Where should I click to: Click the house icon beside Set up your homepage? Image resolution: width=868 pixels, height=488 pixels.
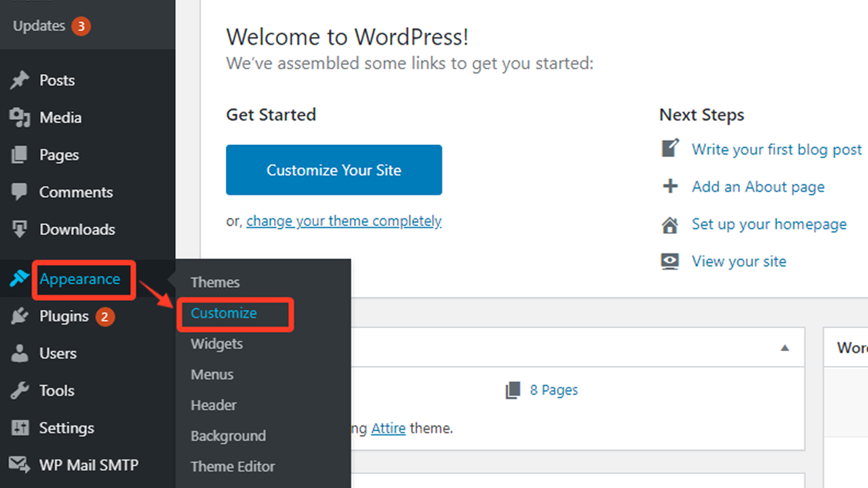click(x=670, y=224)
